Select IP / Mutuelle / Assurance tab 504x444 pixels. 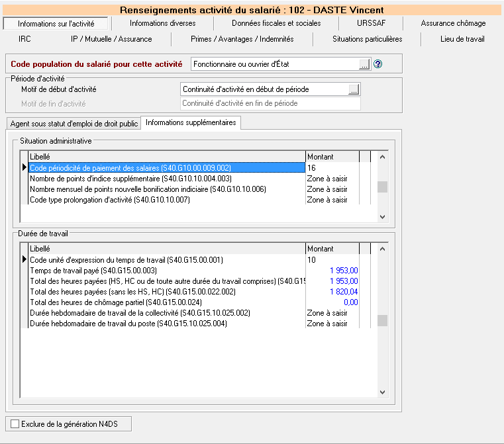(111, 39)
